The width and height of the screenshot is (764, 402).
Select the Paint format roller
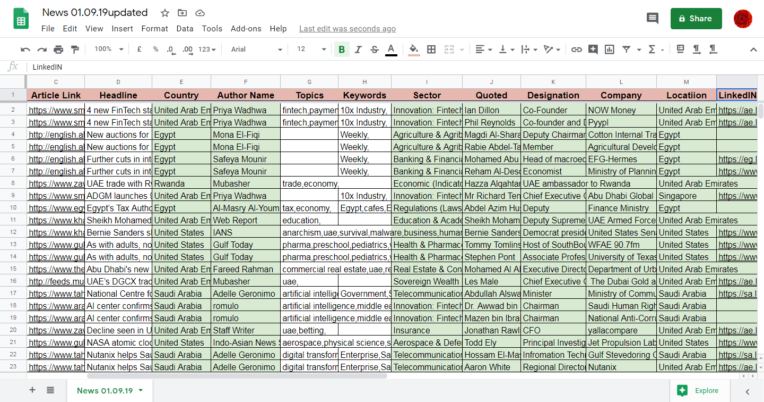pos(75,49)
